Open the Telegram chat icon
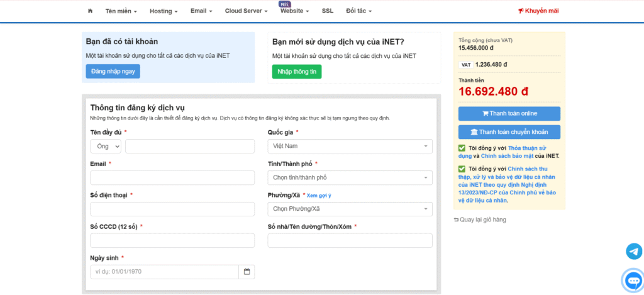 634,252
